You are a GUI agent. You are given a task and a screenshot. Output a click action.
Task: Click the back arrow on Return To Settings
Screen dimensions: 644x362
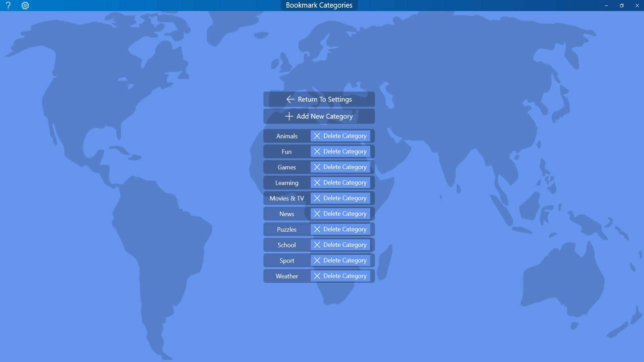tap(290, 99)
